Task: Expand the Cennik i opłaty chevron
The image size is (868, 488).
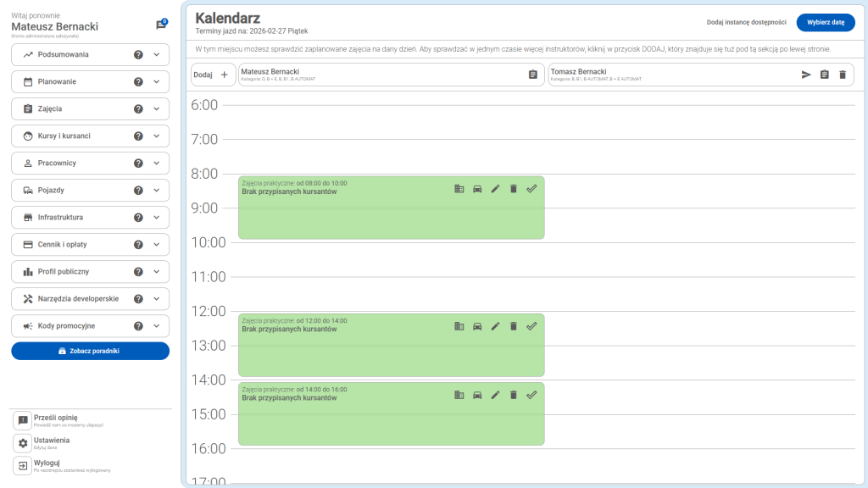Action: pyautogui.click(x=157, y=245)
